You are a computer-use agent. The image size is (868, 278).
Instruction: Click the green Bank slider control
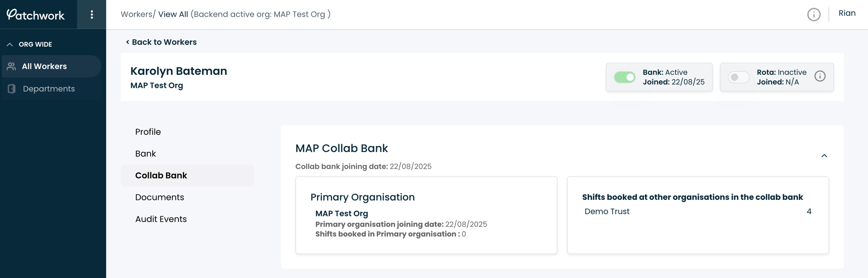click(625, 77)
